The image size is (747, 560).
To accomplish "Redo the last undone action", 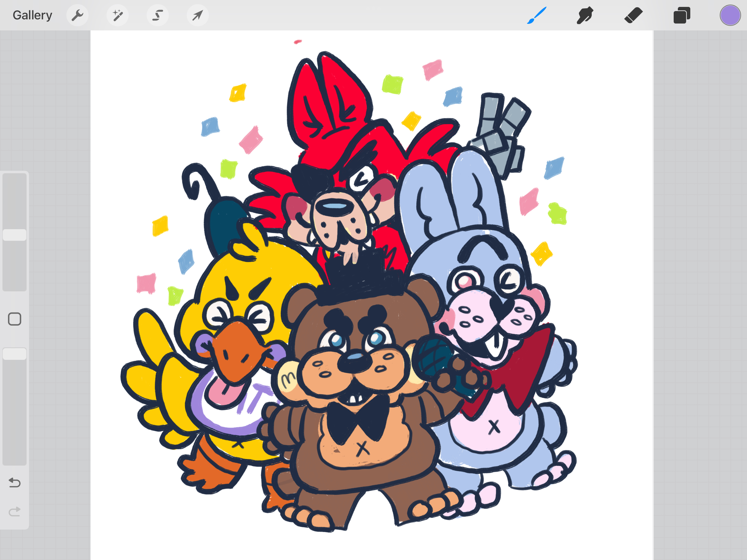I will (x=15, y=511).
